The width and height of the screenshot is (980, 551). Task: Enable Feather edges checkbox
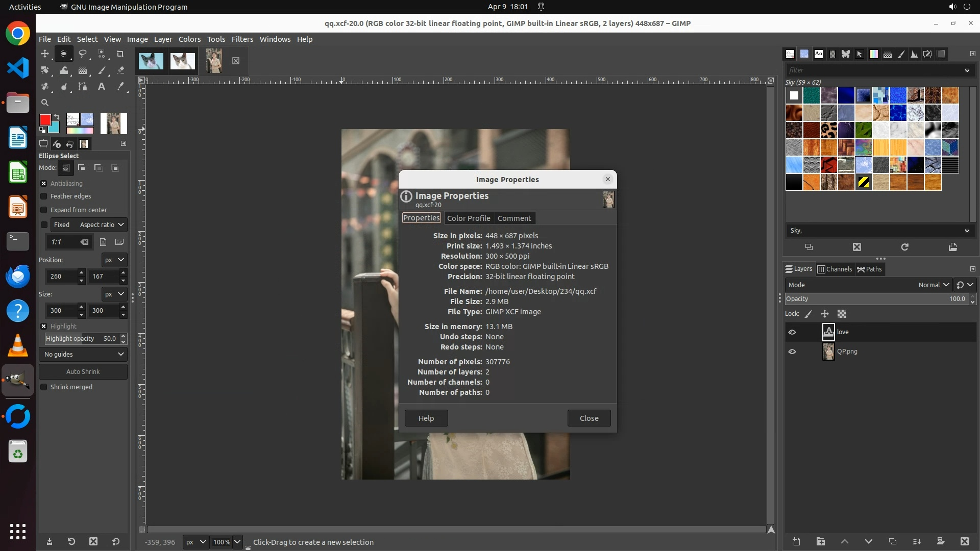44,196
